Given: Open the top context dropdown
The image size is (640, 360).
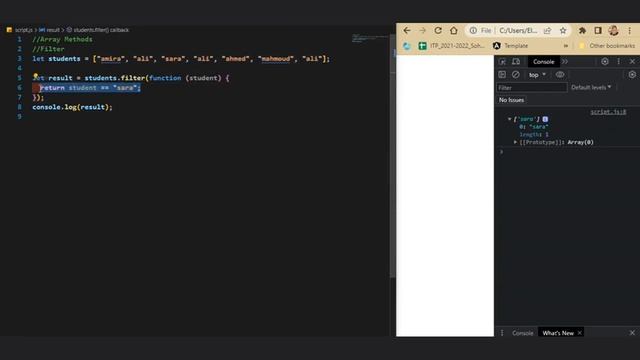Looking at the screenshot, I should 537,75.
